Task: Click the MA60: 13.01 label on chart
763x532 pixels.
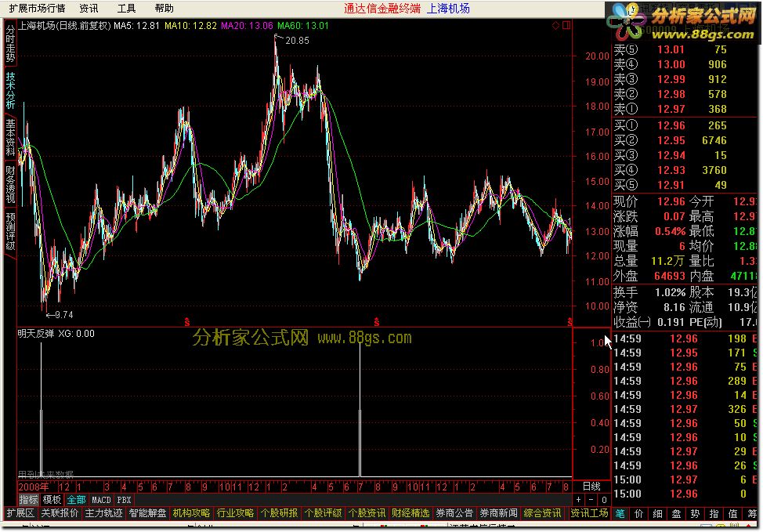Action: pos(302,26)
